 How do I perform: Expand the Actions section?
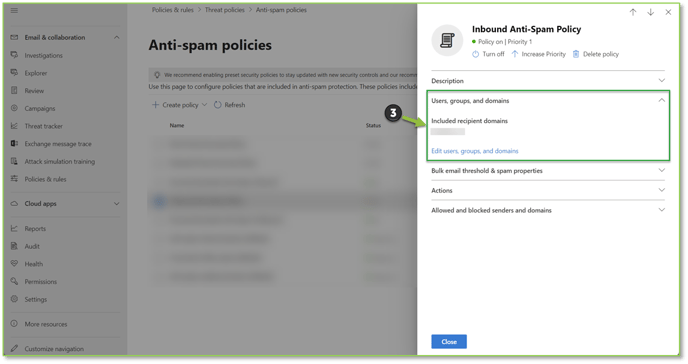click(x=548, y=190)
